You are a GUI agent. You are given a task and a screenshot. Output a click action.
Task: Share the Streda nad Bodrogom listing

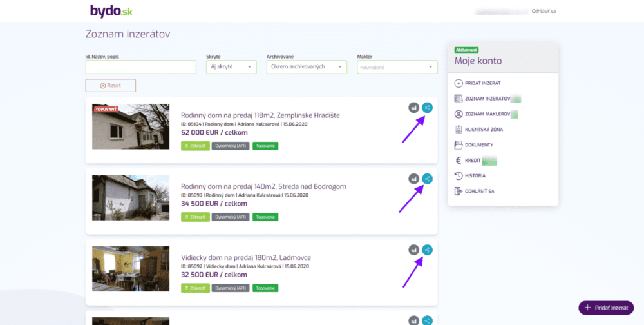pyautogui.click(x=427, y=179)
